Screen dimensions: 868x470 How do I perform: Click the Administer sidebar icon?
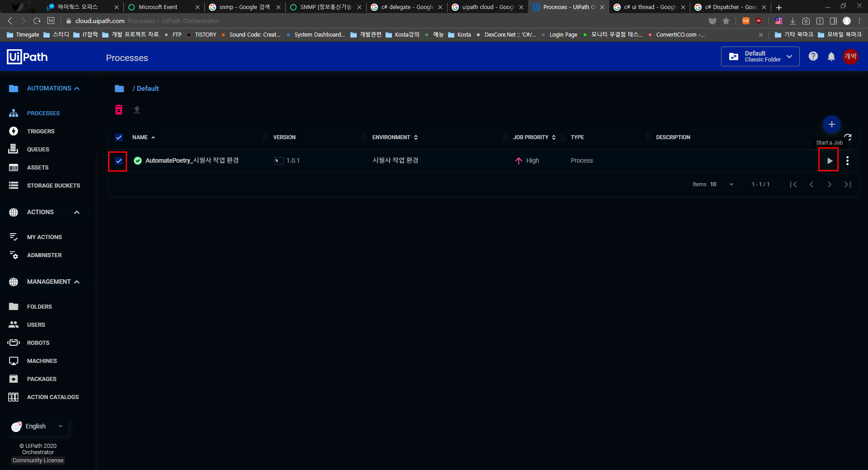[x=14, y=255]
